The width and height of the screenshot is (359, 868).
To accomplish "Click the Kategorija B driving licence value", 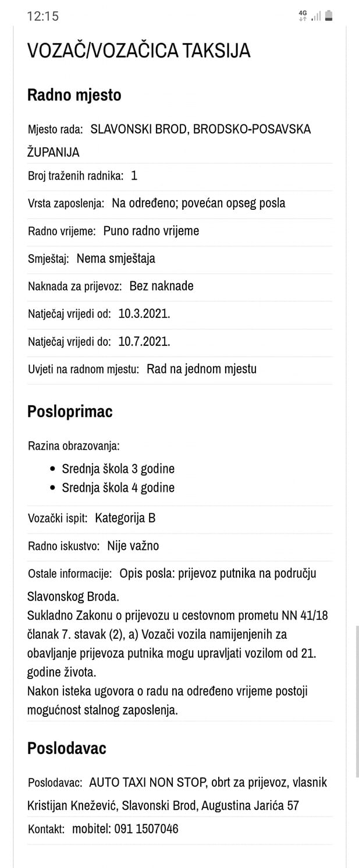I will tap(125, 518).
